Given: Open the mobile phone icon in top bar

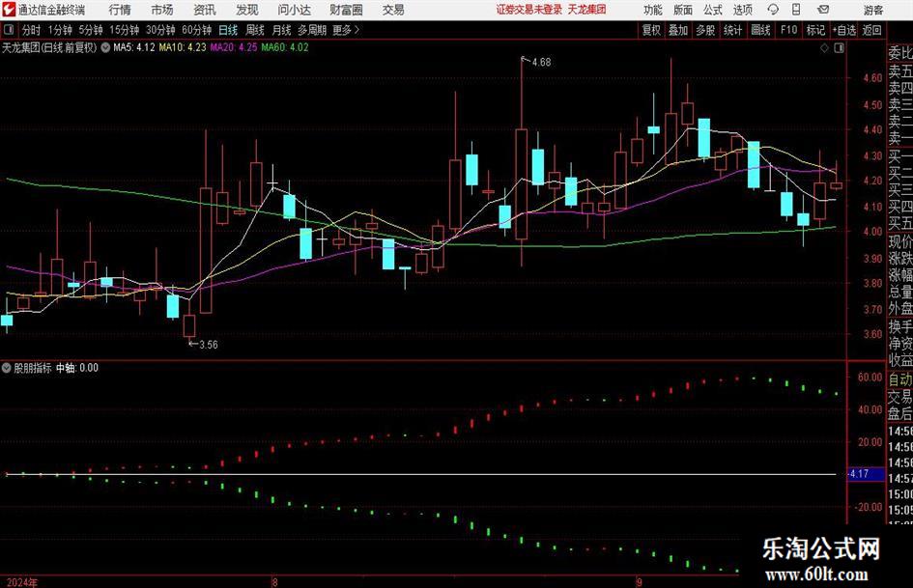Looking at the screenshot, I should tap(796, 10).
